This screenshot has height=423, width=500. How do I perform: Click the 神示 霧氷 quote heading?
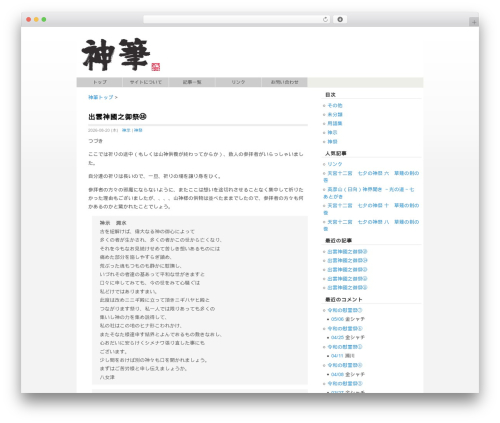113,223
